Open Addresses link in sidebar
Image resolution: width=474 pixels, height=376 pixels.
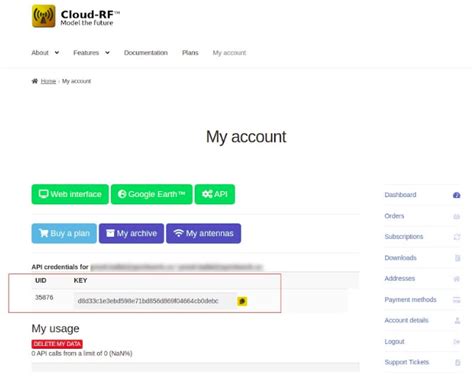pyautogui.click(x=400, y=278)
